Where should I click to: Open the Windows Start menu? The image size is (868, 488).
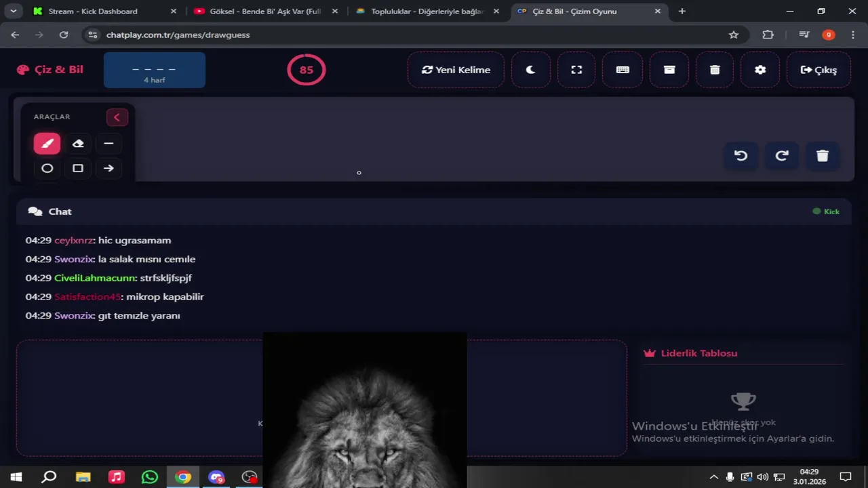click(16, 477)
